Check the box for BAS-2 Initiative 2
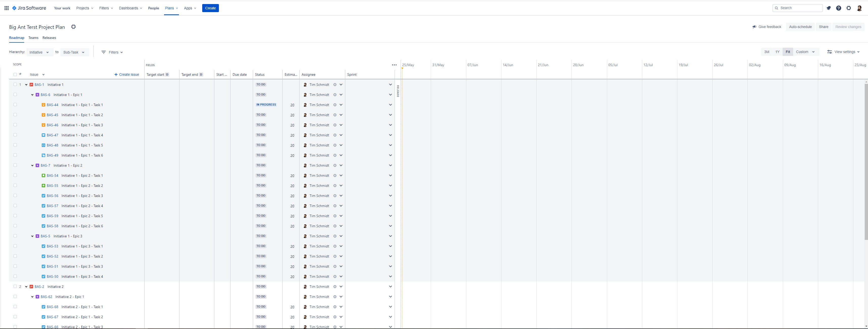The image size is (868, 329). [15, 287]
